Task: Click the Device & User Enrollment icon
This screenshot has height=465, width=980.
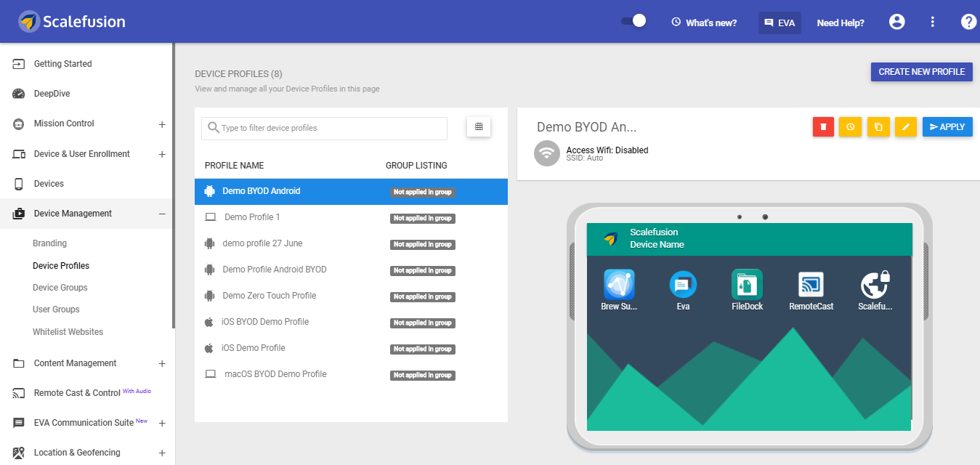Action: (x=19, y=154)
